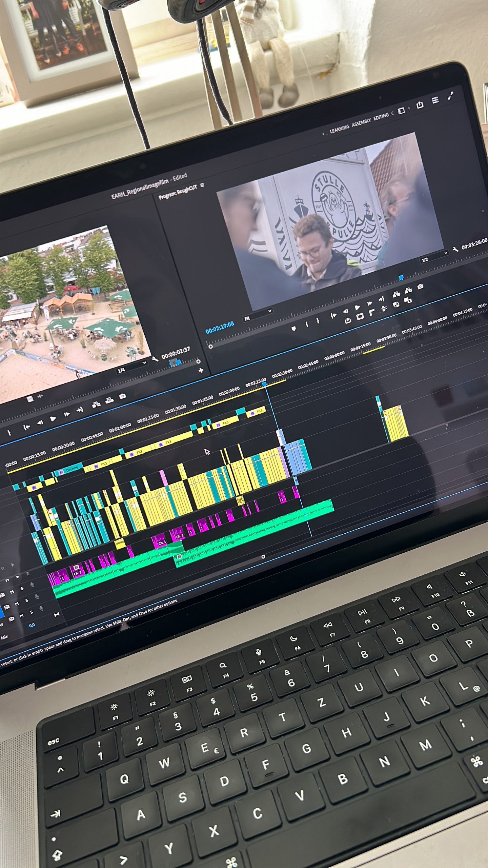Image resolution: width=488 pixels, height=868 pixels.
Task: Click Go to In point in Program monitor
Action: [x=333, y=316]
